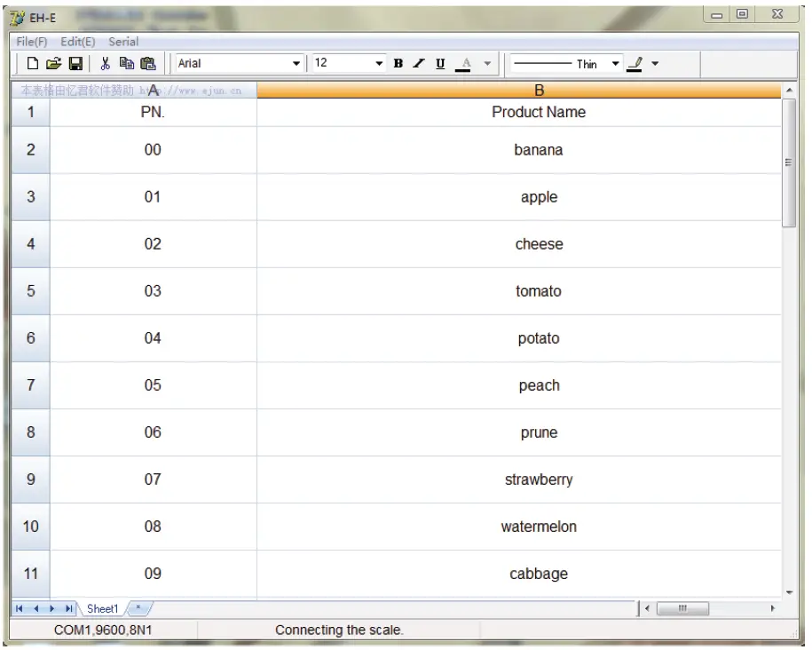Select the cell containing 'peach'

tap(519, 385)
